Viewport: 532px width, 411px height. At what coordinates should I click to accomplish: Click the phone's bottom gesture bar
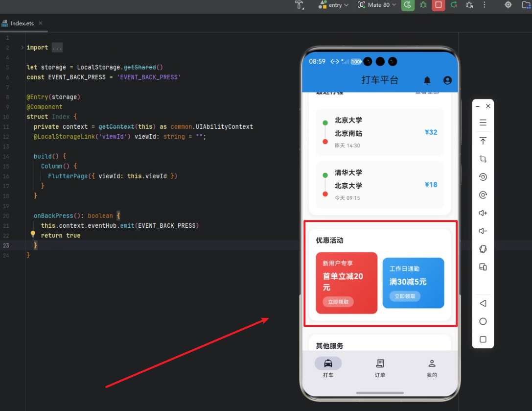[x=380, y=393]
